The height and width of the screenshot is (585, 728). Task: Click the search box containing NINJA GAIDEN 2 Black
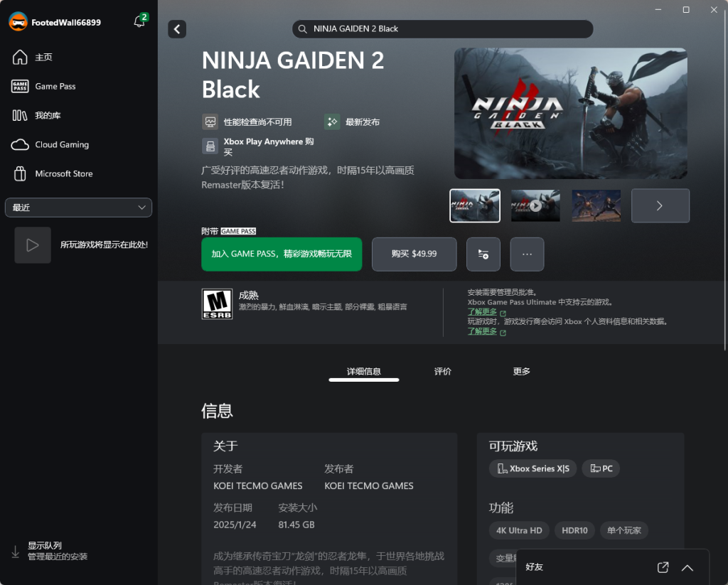(x=442, y=28)
